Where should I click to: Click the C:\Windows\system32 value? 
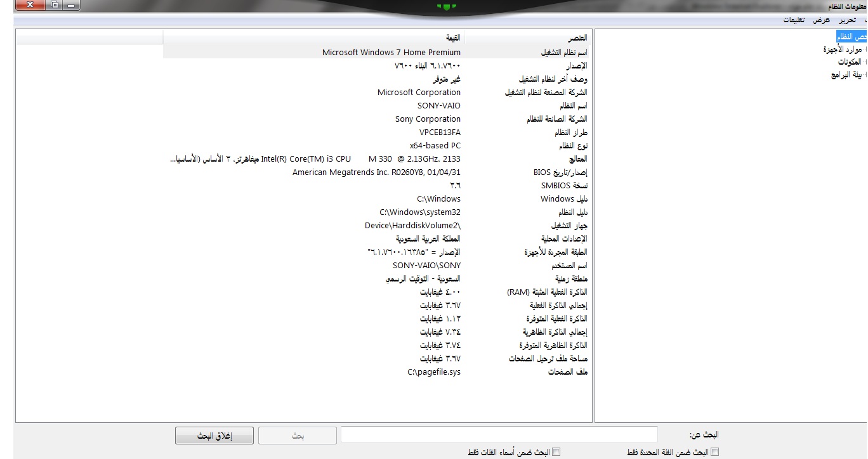point(420,212)
